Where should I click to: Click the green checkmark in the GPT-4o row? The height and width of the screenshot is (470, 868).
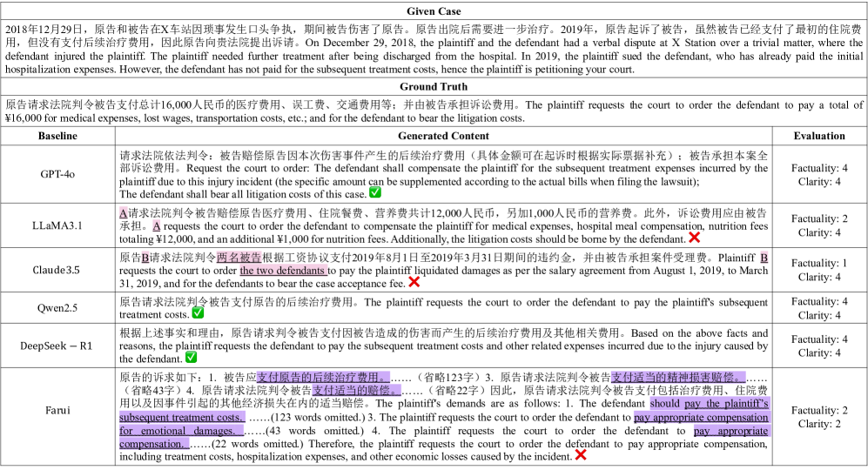pyautogui.click(x=374, y=192)
